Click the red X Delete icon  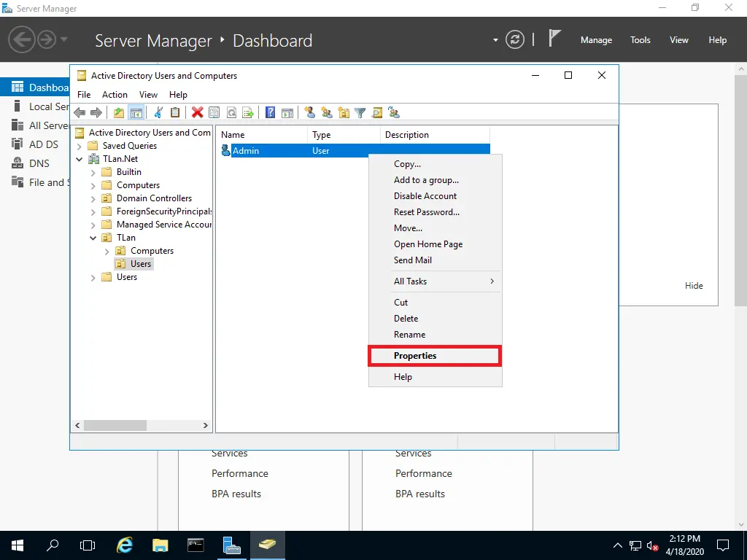[x=197, y=113]
